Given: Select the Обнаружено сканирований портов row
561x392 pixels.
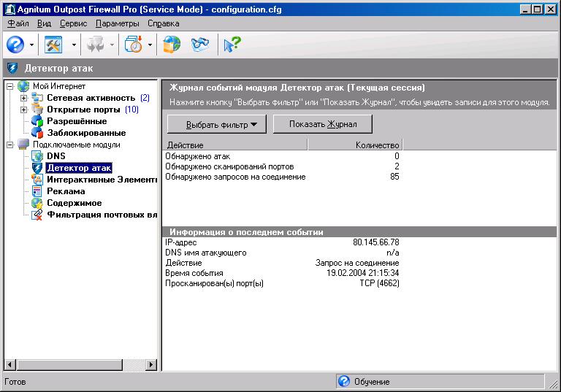Looking at the screenshot, I should click(282, 166).
